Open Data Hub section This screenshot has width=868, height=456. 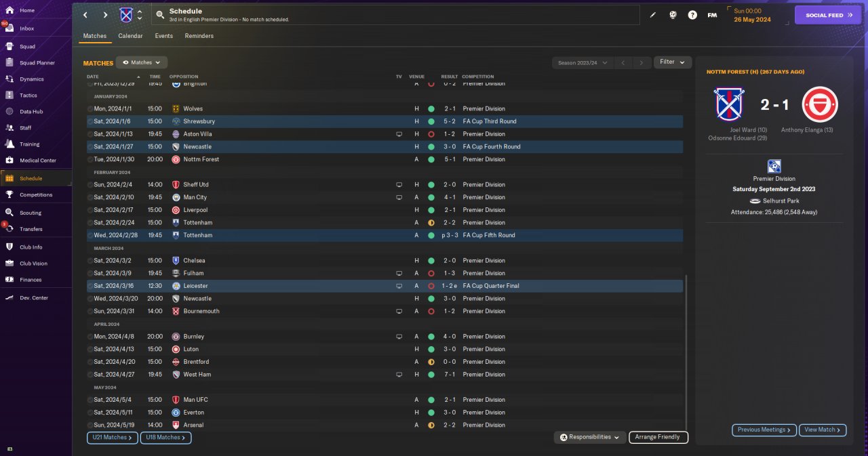click(31, 112)
